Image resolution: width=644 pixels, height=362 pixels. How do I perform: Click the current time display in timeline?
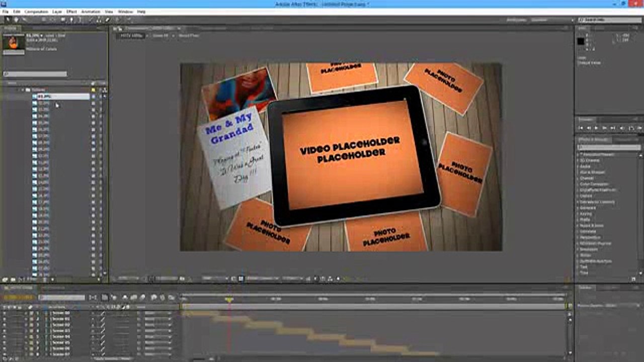(19, 298)
